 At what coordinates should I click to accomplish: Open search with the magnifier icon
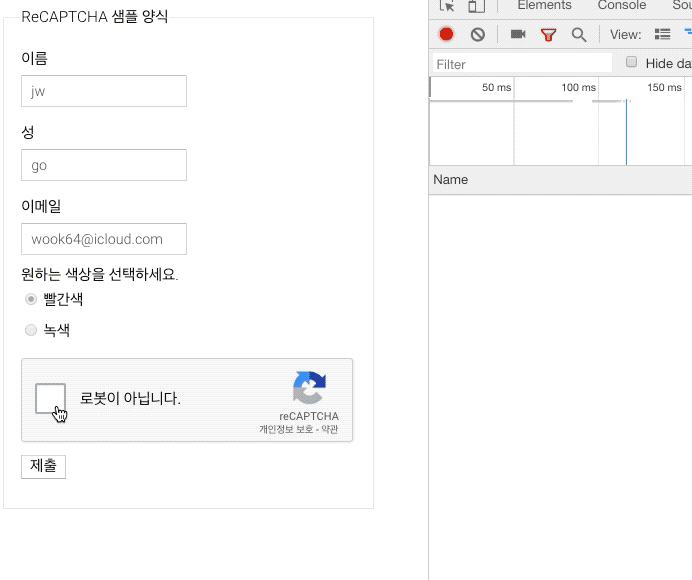(x=579, y=34)
